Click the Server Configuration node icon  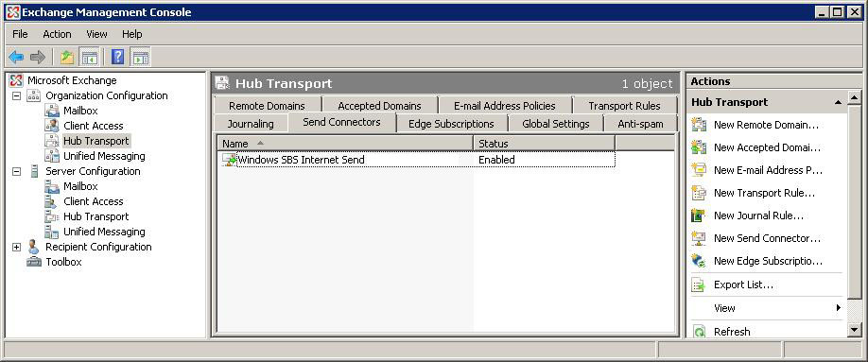(x=34, y=171)
